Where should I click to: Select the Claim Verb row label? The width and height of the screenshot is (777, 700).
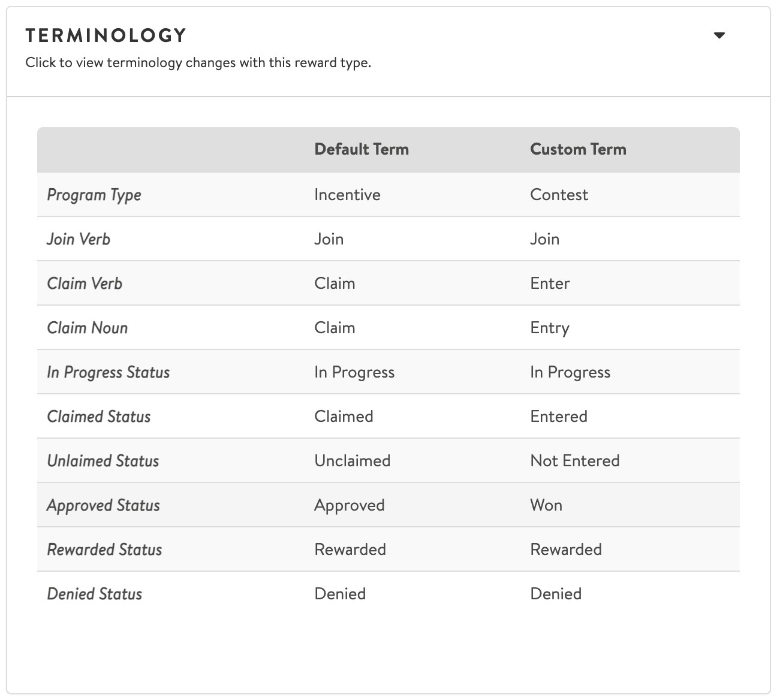(85, 283)
